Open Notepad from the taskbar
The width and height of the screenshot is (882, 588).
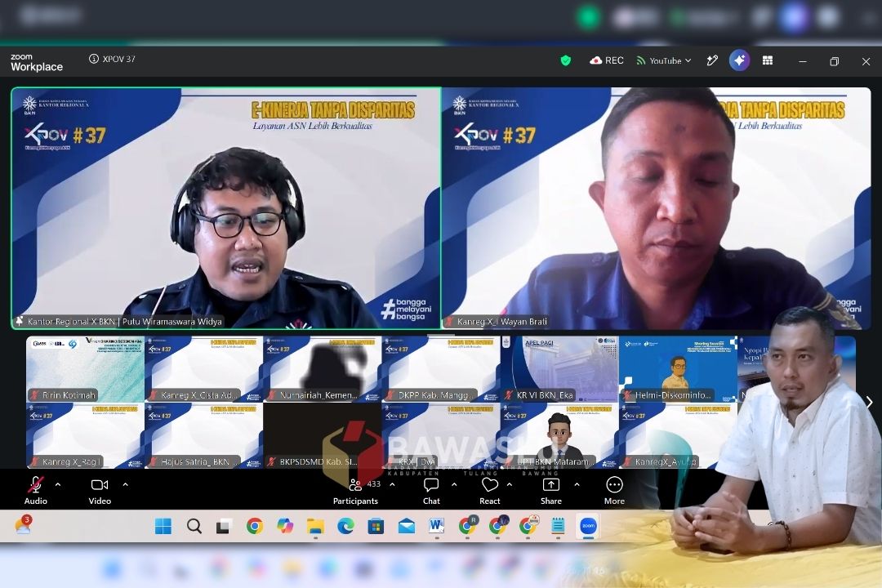pyautogui.click(x=558, y=526)
